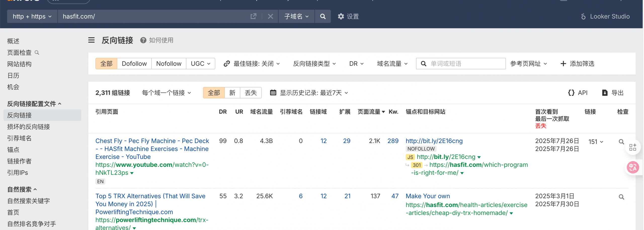644x230 pixels.
Task: Filter by Nofollow links
Action: pos(169,64)
